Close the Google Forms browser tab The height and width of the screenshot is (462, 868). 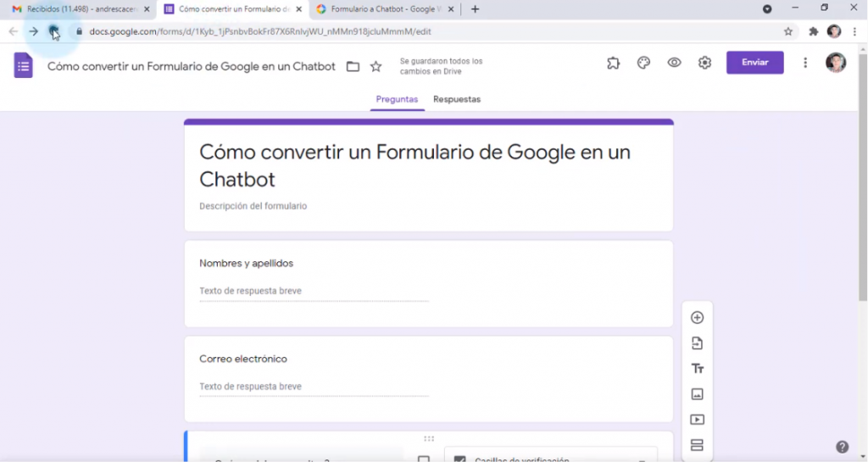click(299, 9)
